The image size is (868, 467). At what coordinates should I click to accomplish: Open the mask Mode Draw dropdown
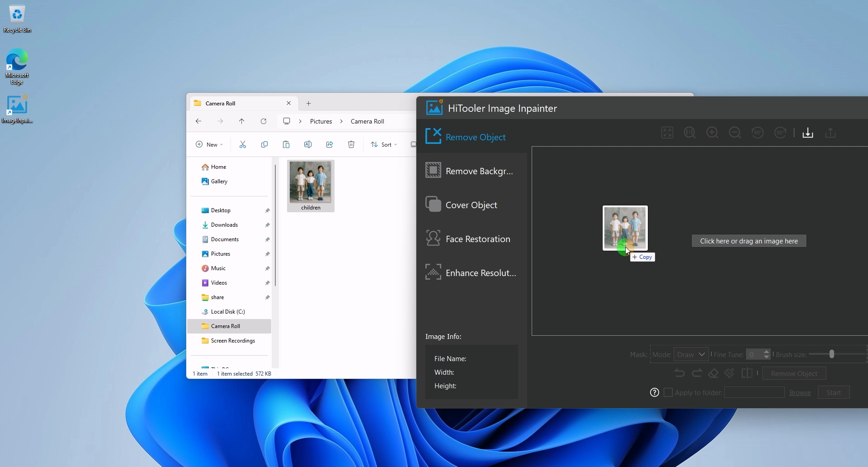tap(691, 354)
